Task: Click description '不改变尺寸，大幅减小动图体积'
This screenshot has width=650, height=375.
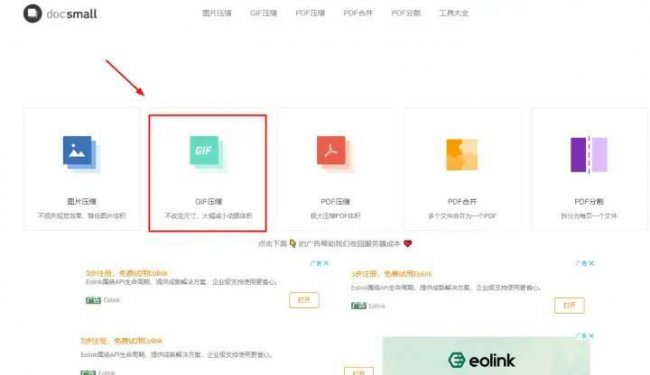Action: coord(209,215)
